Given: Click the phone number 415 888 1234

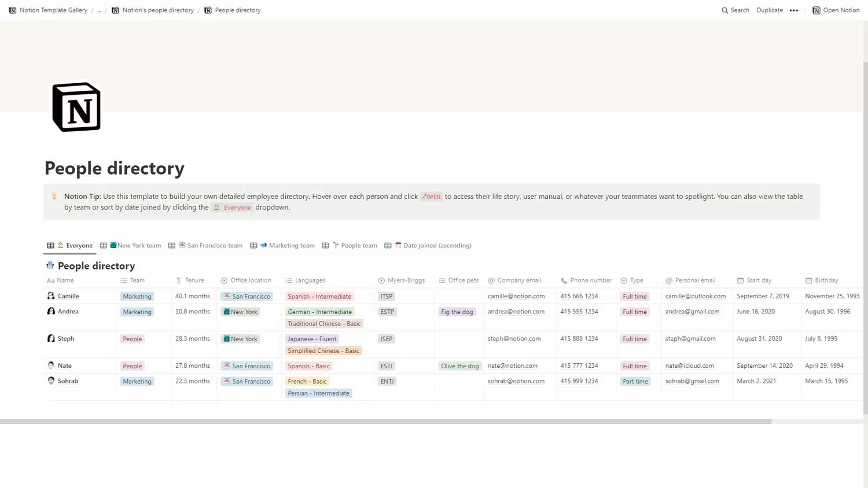Looking at the screenshot, I should [x=579, y=338].
